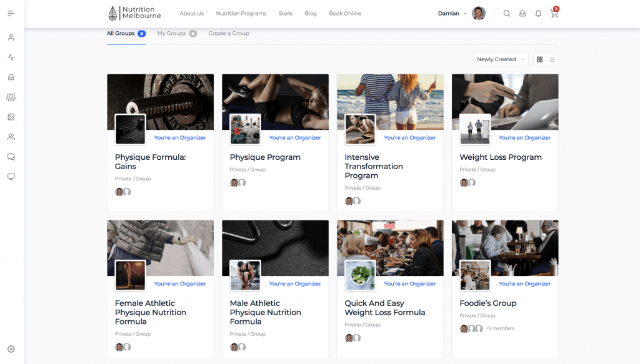Open the Blog menu item
Image resolution: width=640 pixels, height=364 pixels.
311,14
